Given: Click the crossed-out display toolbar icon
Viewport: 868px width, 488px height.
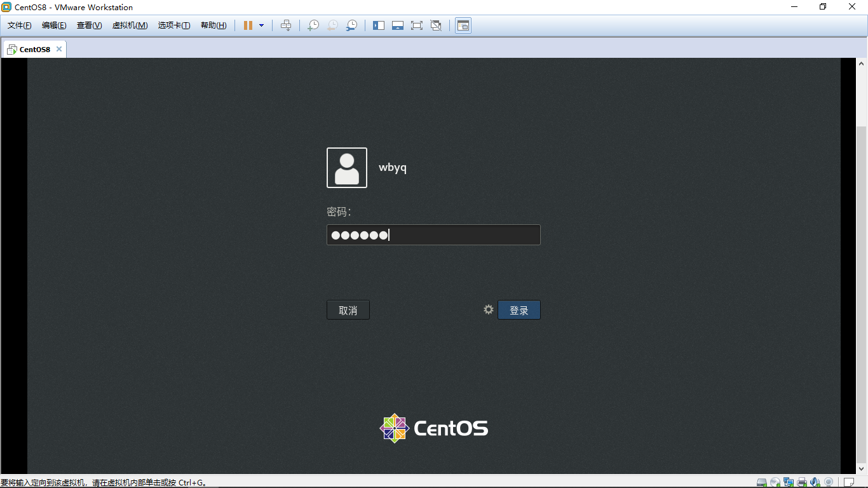Looking at the screenshot, I should click(x=436, y=25).
